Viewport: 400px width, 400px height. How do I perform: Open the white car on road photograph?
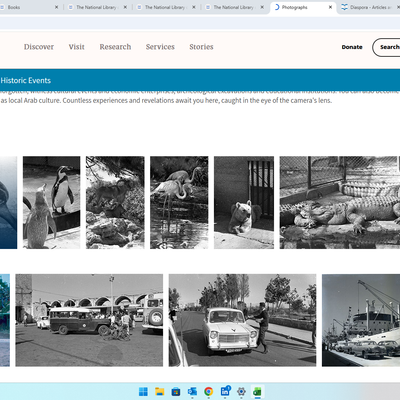tap(242, 320)
